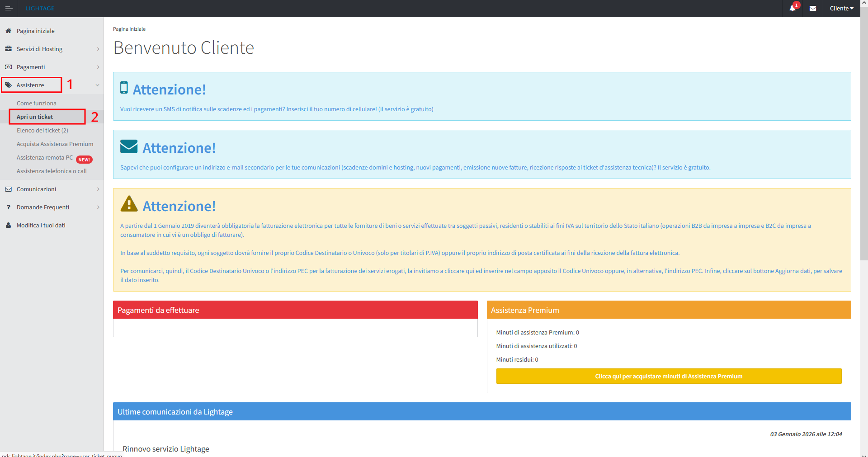This screenshot has height=457, width=868.
Task: Click the tags icon beside Assistenze
Action: click(8, 85)
